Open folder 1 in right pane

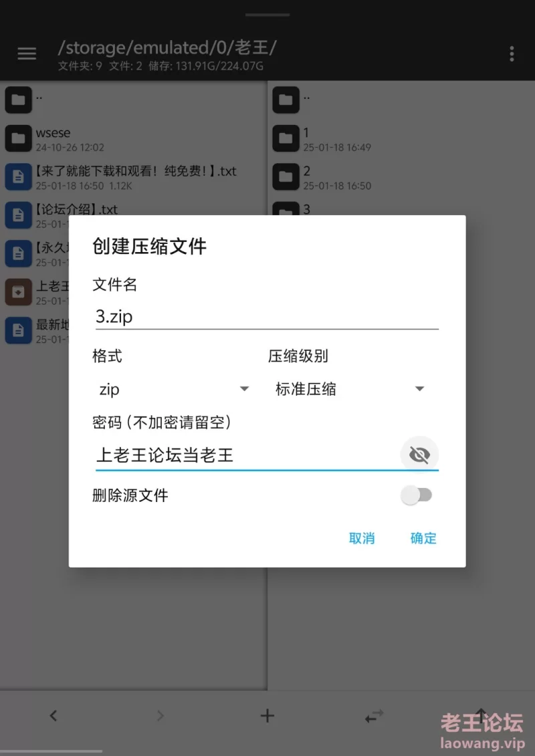401,139
